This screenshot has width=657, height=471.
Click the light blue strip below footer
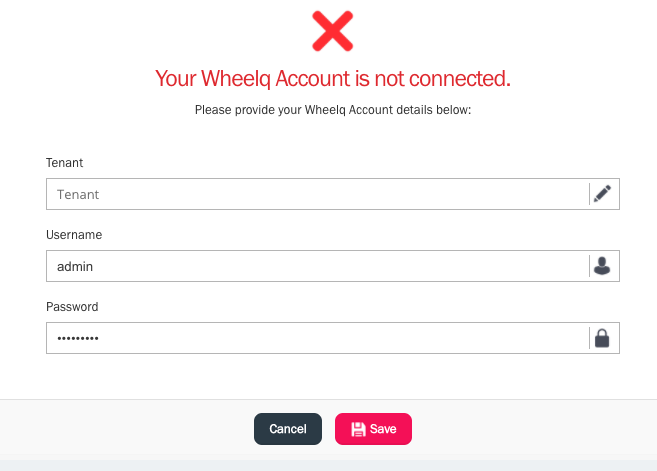328,465
